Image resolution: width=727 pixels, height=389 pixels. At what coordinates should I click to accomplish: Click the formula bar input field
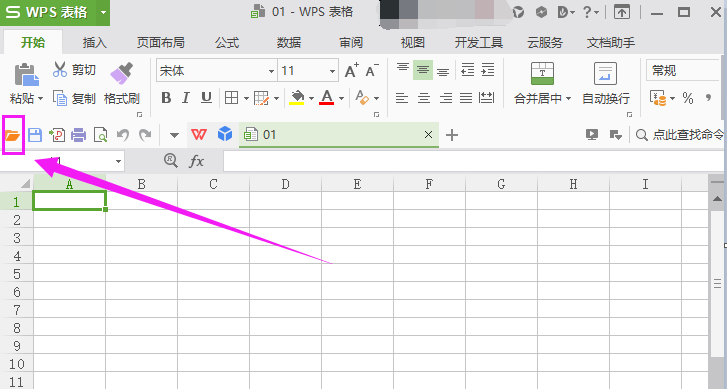pos(473,161)
